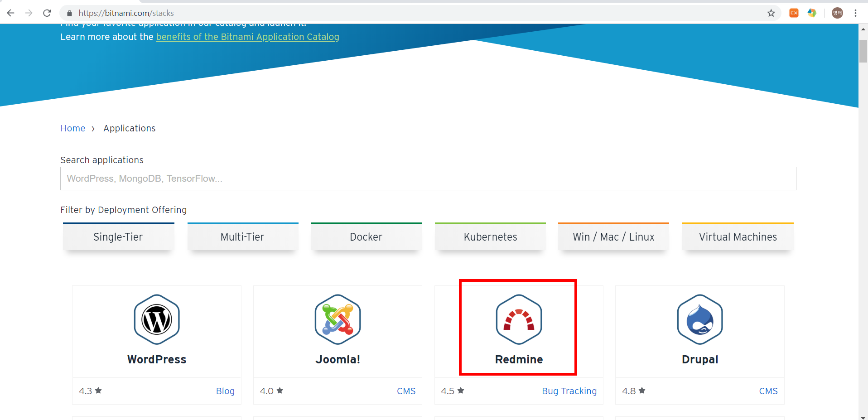Filter by Multi-Tier deployment
The width and height of the screenshot is (868, 420).
[x=243, y=237]
